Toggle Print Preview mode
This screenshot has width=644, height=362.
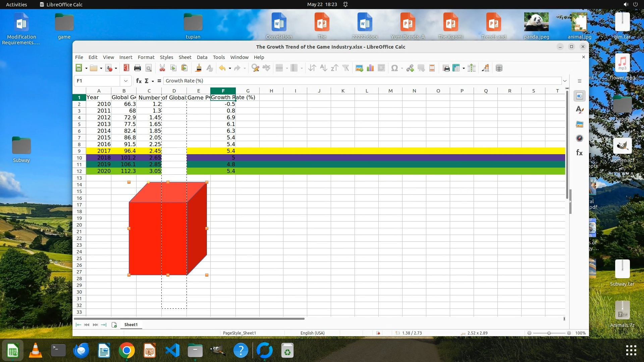[149, 68]
